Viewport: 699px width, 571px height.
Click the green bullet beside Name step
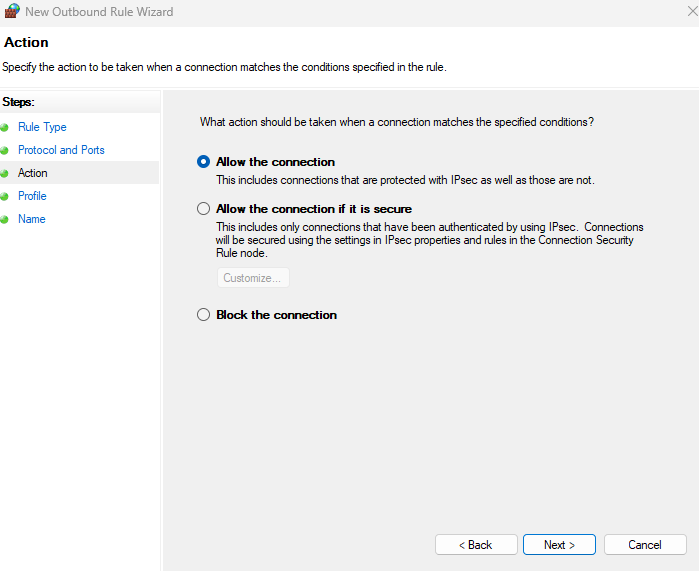[5, 219]
